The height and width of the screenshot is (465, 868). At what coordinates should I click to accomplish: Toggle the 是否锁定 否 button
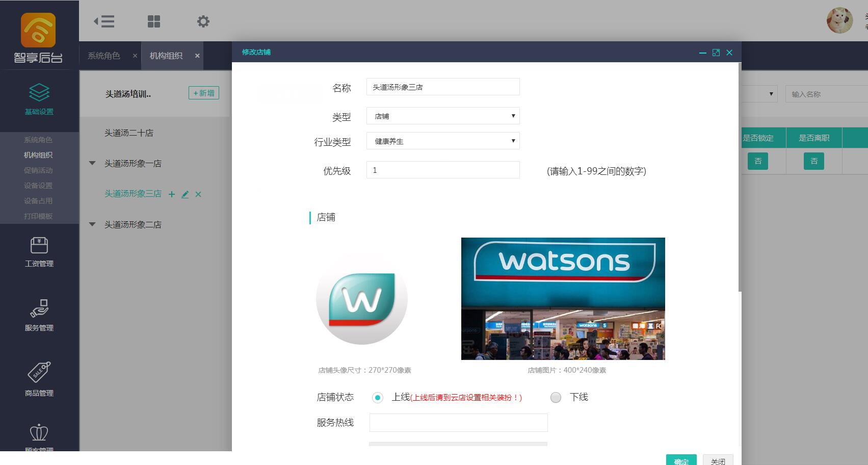[758, 161]
